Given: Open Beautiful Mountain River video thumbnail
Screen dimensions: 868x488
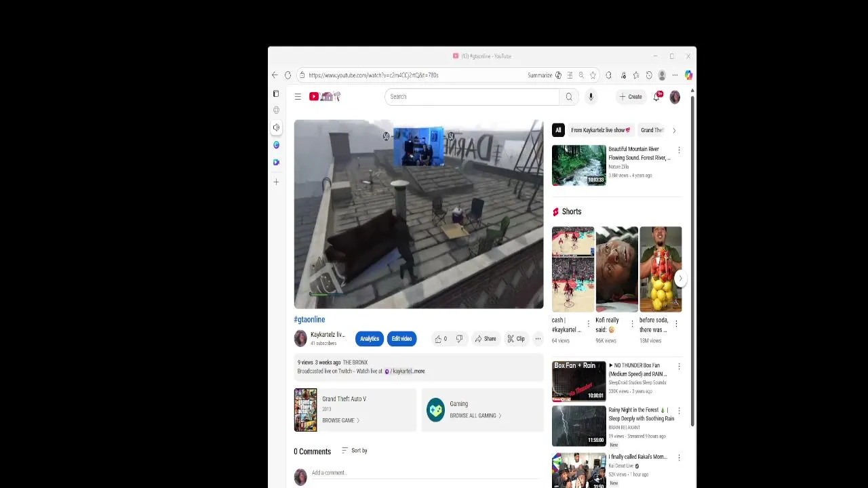Looking at the screenshot, I should tap(579, 165).
